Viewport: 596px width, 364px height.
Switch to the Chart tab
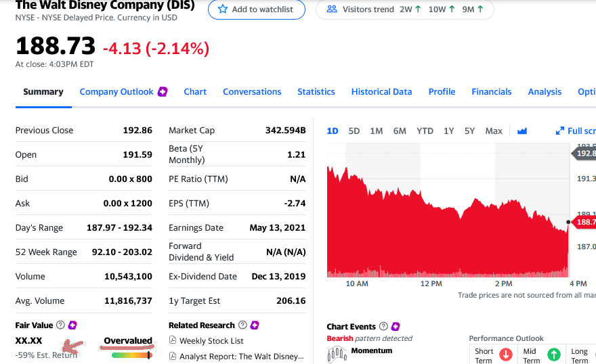click(x=195, y=92)
